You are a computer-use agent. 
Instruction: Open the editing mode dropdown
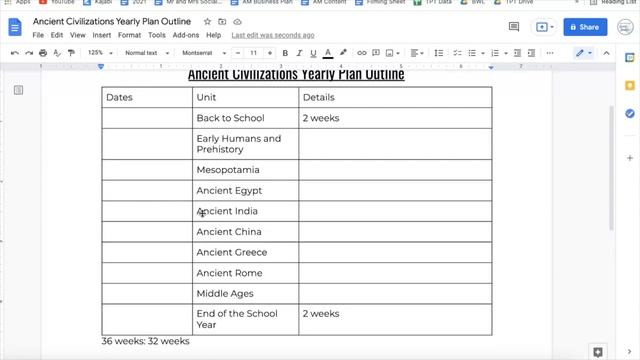click(x=584, y=53)
